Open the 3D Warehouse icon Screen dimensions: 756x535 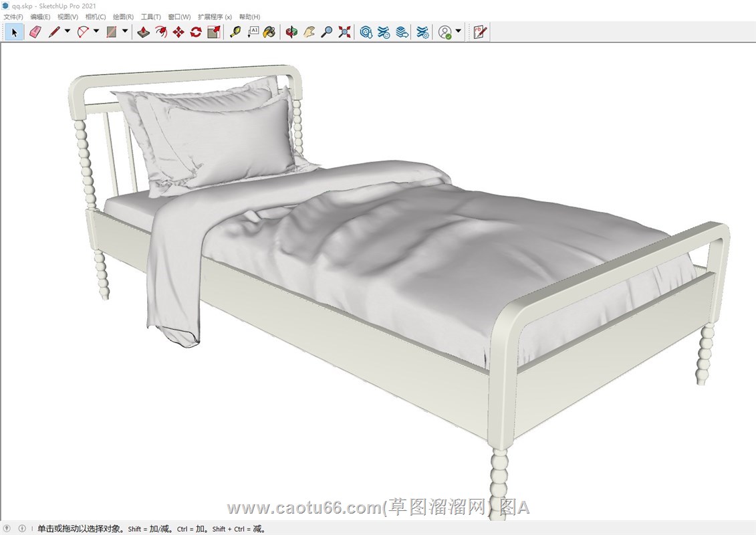point(366,31)
